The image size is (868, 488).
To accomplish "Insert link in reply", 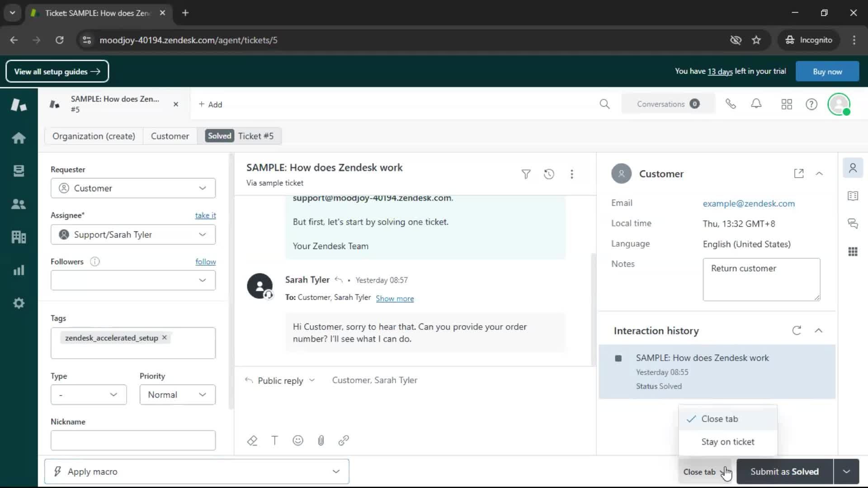I will (344, 441).
